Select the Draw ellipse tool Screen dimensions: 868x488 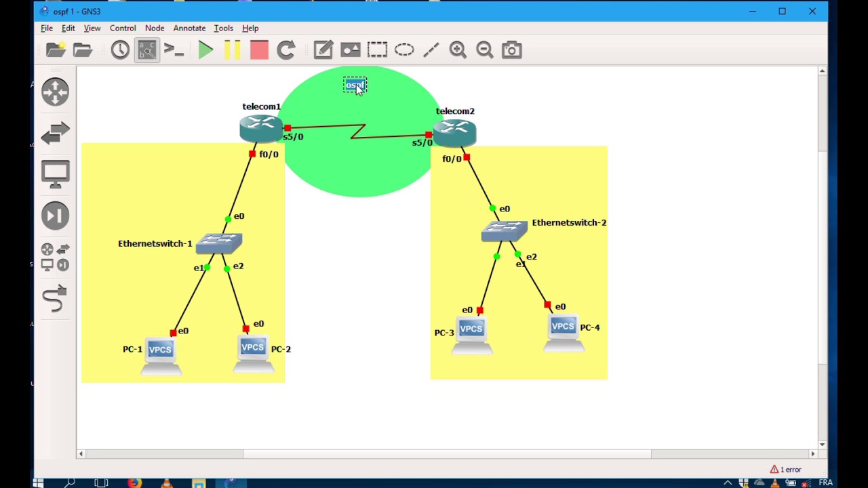(x=404, y=49)
